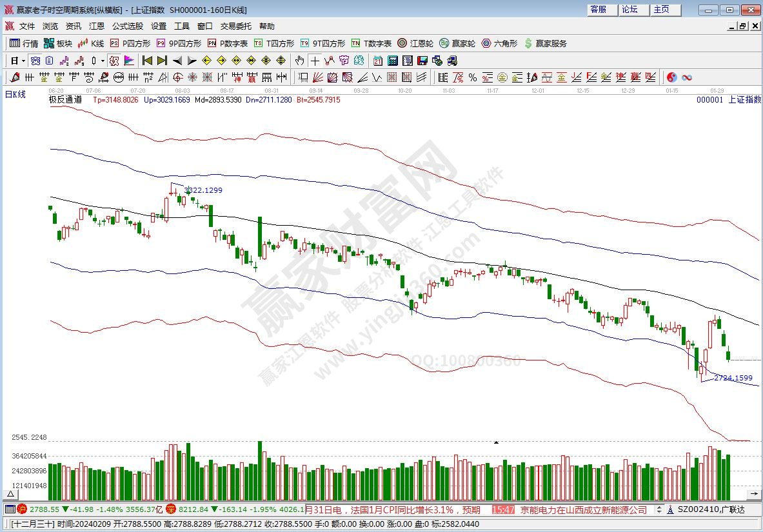Click the calculator icon in toolbar
This screenshot has width=763, height=532.
pyautogui.click(x=392, y=61)
